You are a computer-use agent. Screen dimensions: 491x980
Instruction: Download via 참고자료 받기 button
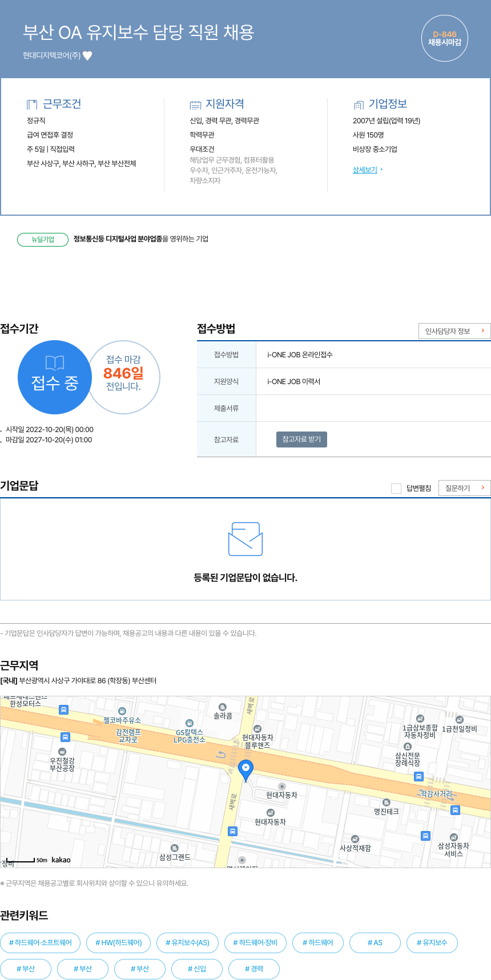(x=301, y=439)
